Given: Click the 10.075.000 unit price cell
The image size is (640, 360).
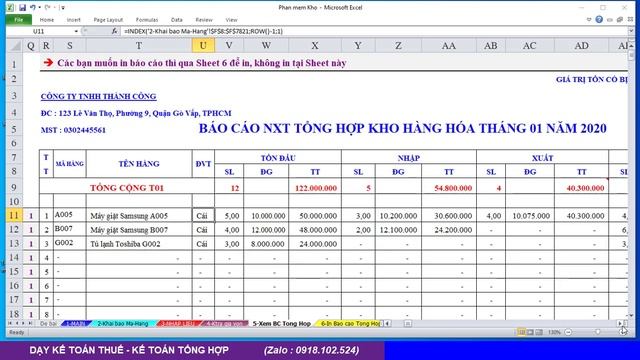Looking at the screenshot, I should coord(530,216).
